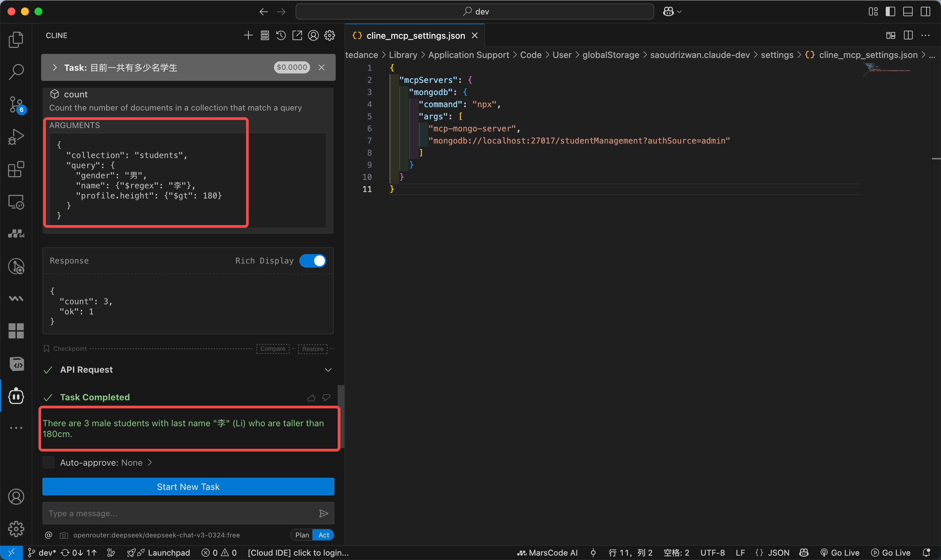The height and width of the screenshot is (560, 941).
Task: Change UTF-8 encoding in status bar
Action: (x=712, y=553)
